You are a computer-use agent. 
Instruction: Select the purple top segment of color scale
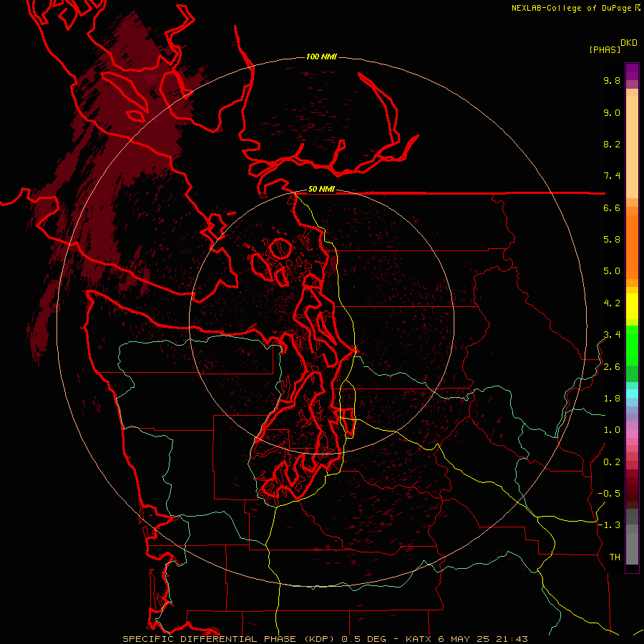click(632, 72)
